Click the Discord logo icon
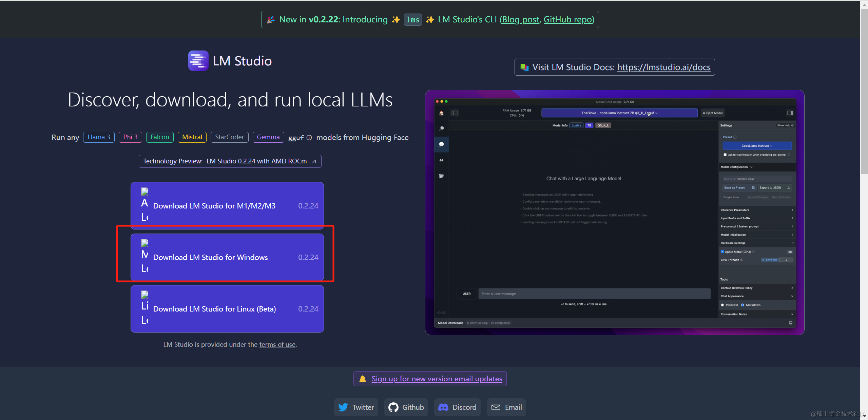This screenshot has width=868, height=420. pyautogui.click(x=443, y=407)
